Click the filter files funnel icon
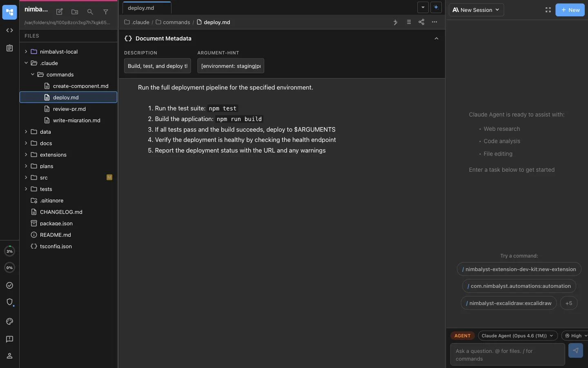588x368 pixels. click(x=106, y=12)
